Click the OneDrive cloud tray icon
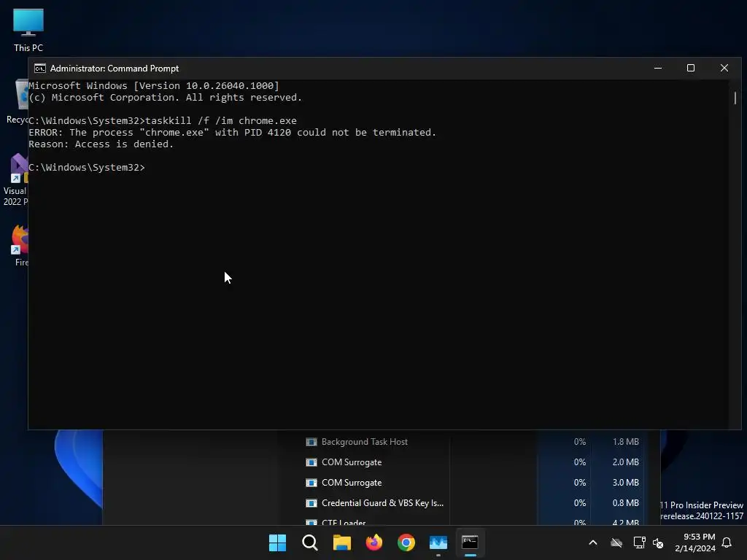The height and width of the screenshot is (560, 747). click(x=616, y=542)
